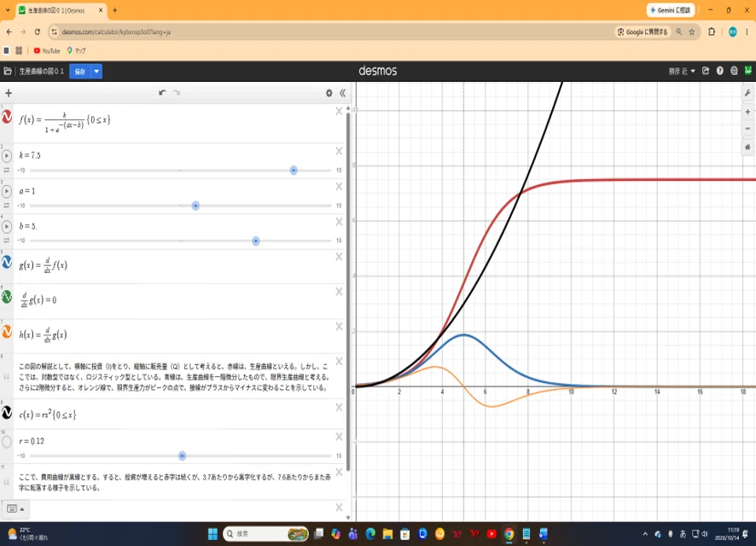Screen dimensions: 756x546
Task: Open graph settings wrench icon
Action: (x=747, y=93)
